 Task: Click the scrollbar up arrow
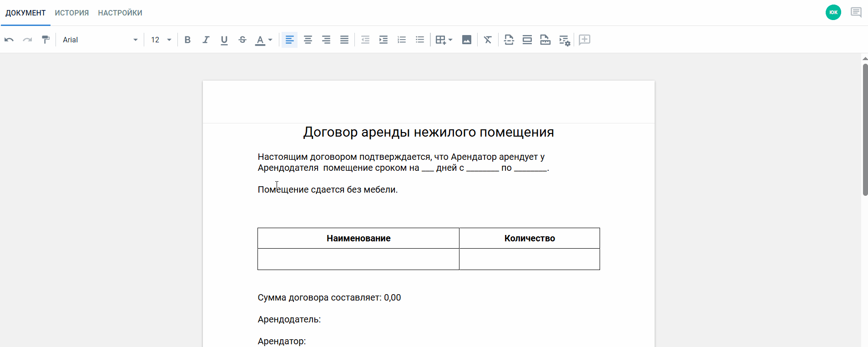point(865,58)
